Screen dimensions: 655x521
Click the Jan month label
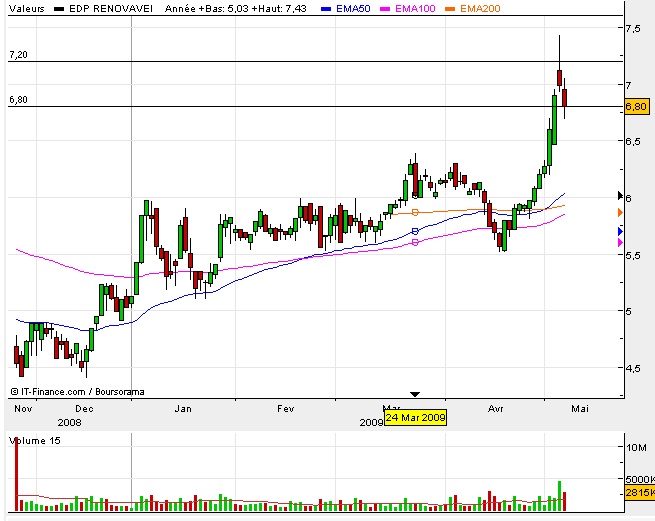[x=183, y=409]
